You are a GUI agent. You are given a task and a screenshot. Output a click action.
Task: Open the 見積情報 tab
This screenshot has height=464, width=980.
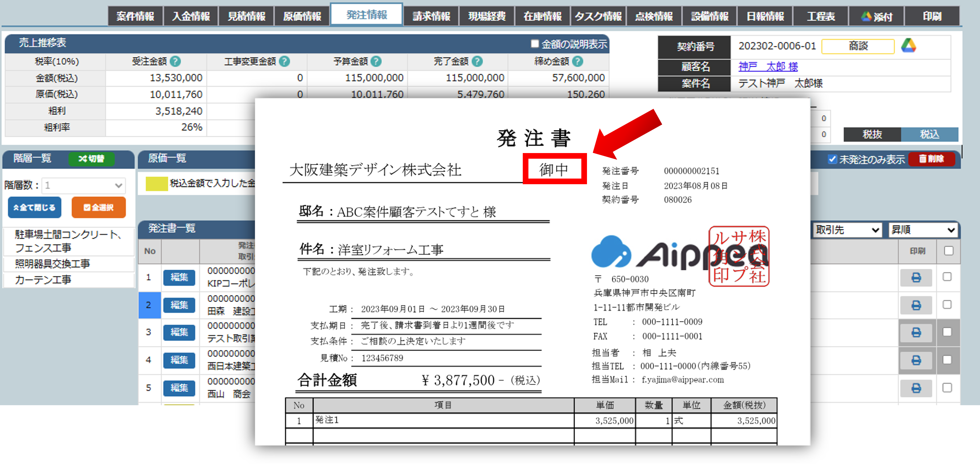point(246,16)
